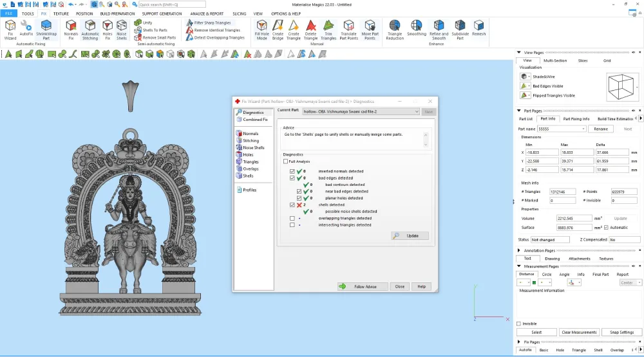This screenshot has height=357, width=644.
Task: Enable intersecting triangles detected checkbox
Action: pos(292,225)
